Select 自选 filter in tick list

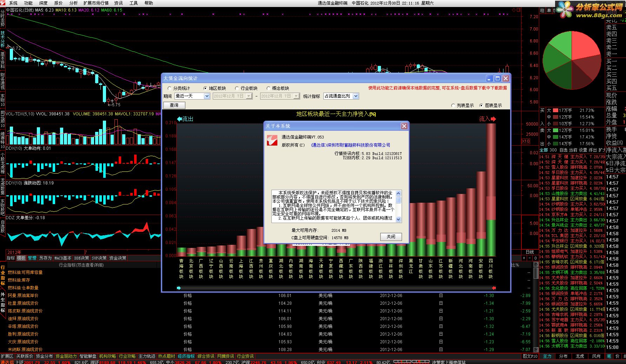click(x=564, y=150)
